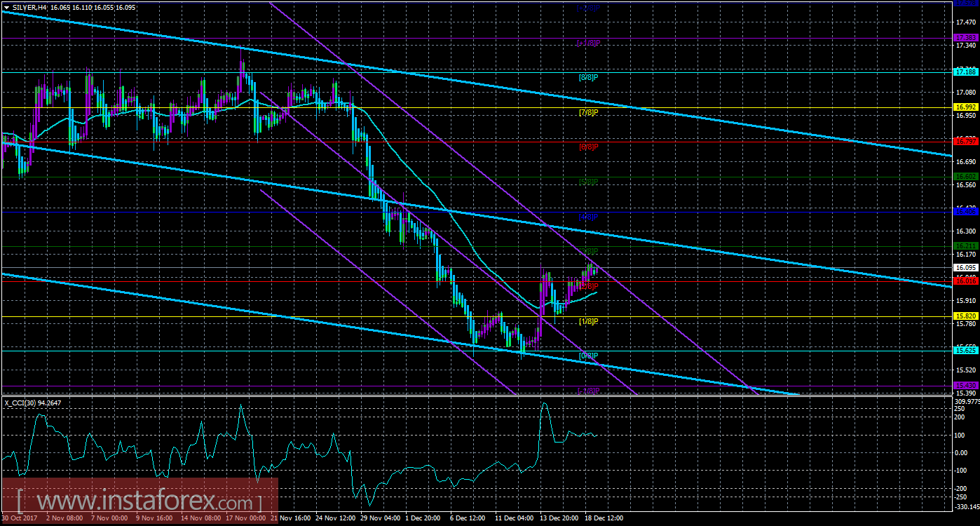Screen dimensions: 980x526
Task: Click the 17 Nov 00:00 time label
Action: [x=245, y=518]
